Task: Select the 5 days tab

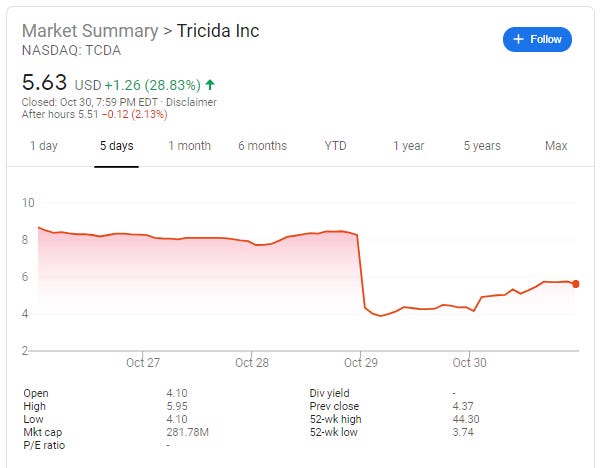Action: [116, 146]
